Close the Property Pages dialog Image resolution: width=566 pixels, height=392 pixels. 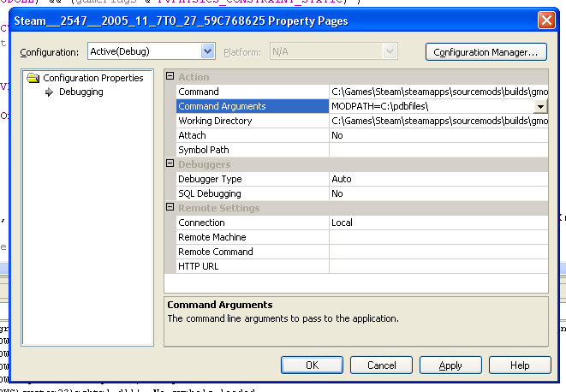[x=546, y=21]
